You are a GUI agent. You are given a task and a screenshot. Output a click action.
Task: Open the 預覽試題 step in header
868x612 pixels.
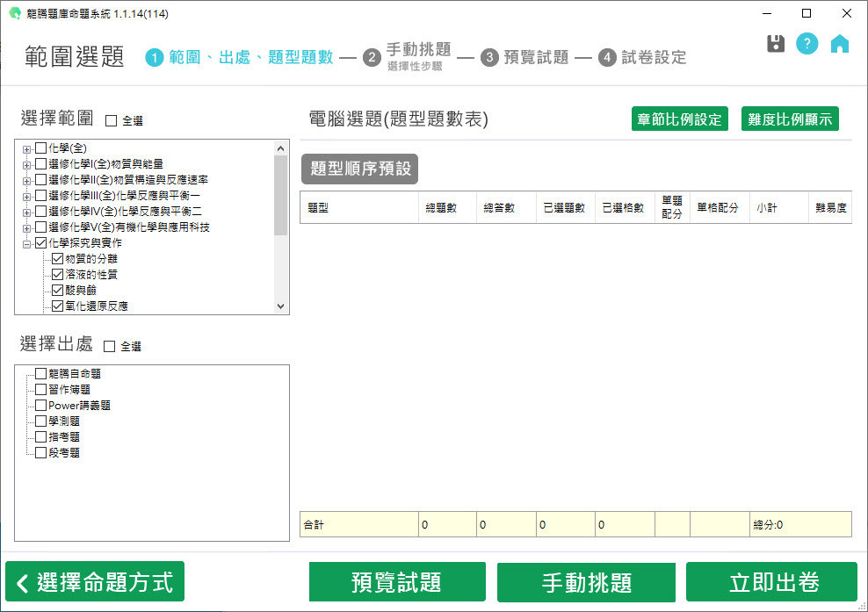click(536, 58)
